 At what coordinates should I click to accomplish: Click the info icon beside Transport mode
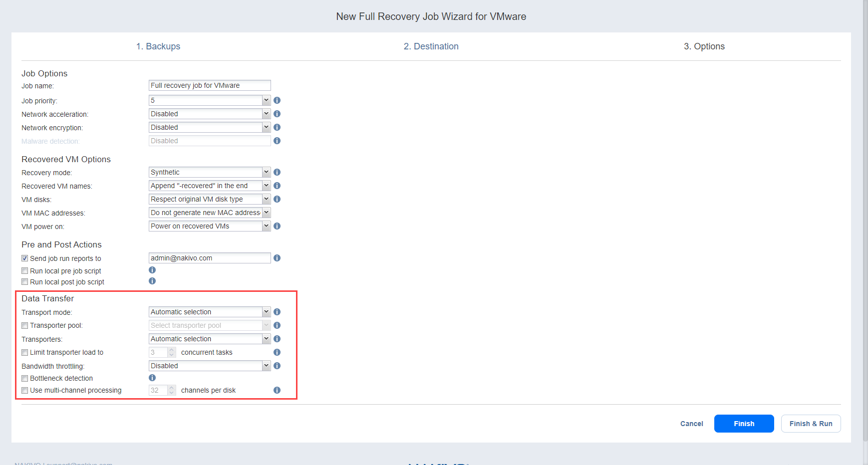277,312
